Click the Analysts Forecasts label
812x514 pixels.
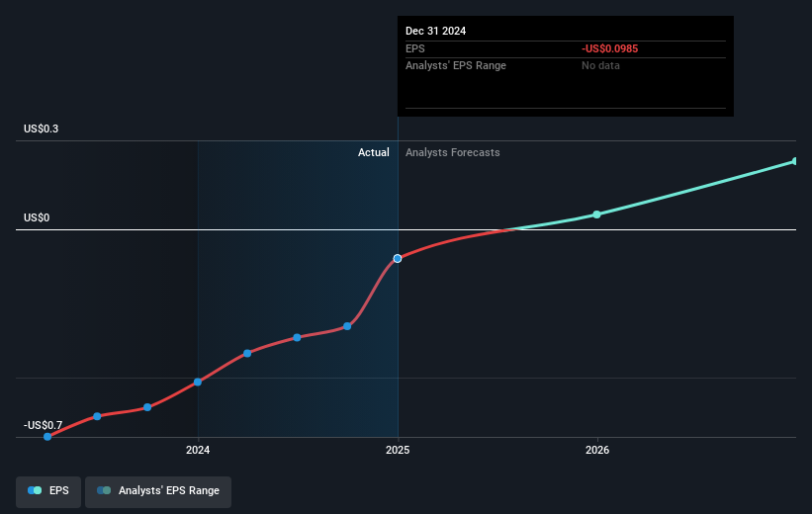point(453,152)
